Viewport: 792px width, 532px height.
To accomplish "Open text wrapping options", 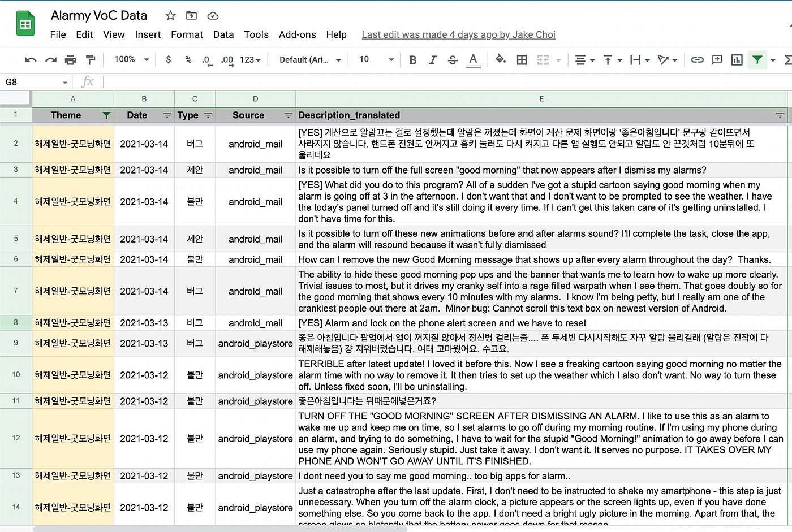I will click(x=639, y=60).
